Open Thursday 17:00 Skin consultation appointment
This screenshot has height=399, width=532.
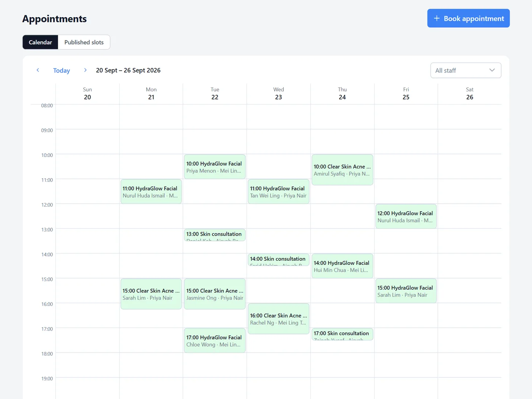(x=342, y=334)
